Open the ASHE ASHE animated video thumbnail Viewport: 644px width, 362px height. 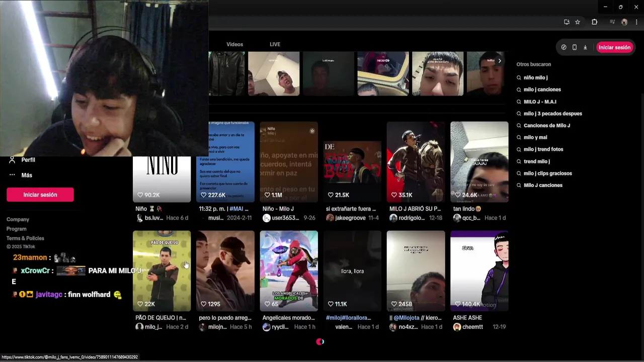point(479,271)
